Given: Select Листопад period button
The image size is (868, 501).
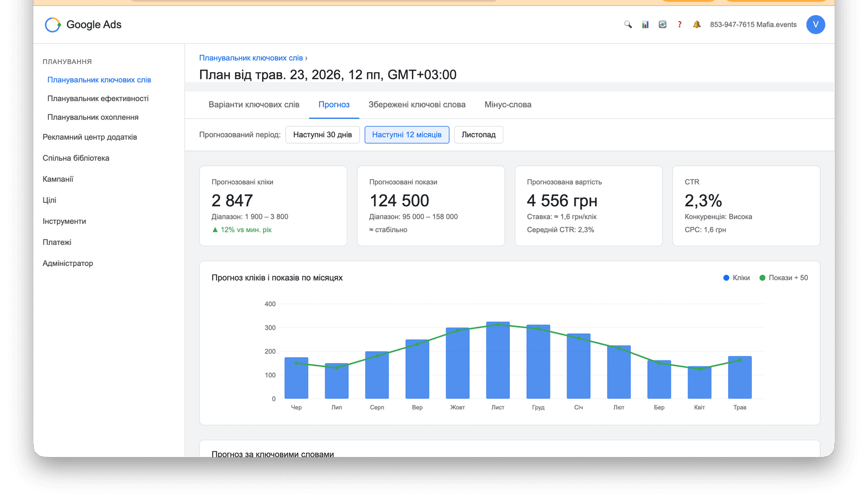Looking at the screenshot, I should [478, 135].
